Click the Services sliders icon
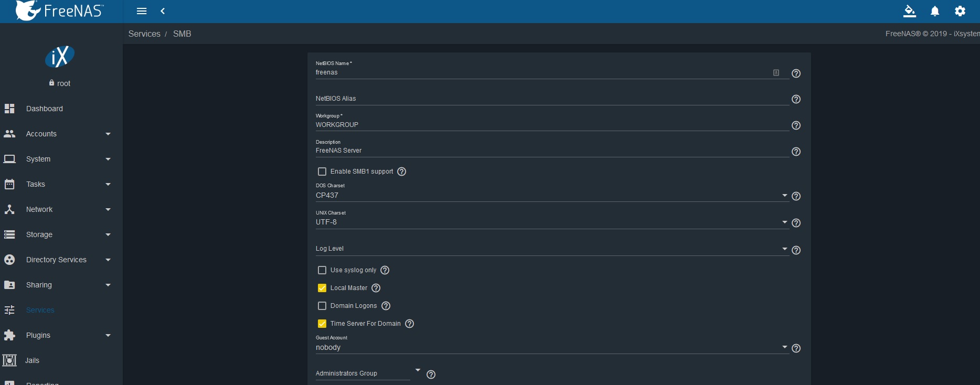This screenshot has width=980, height=385. coord(9,310)
